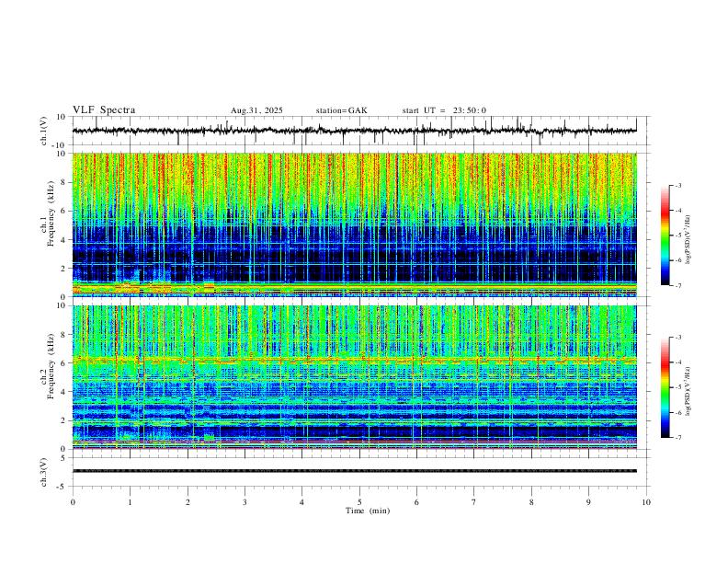
Task: Click the ch.2 'Frequency (kHz)' axis label
Action: click(x=51, y=365)
